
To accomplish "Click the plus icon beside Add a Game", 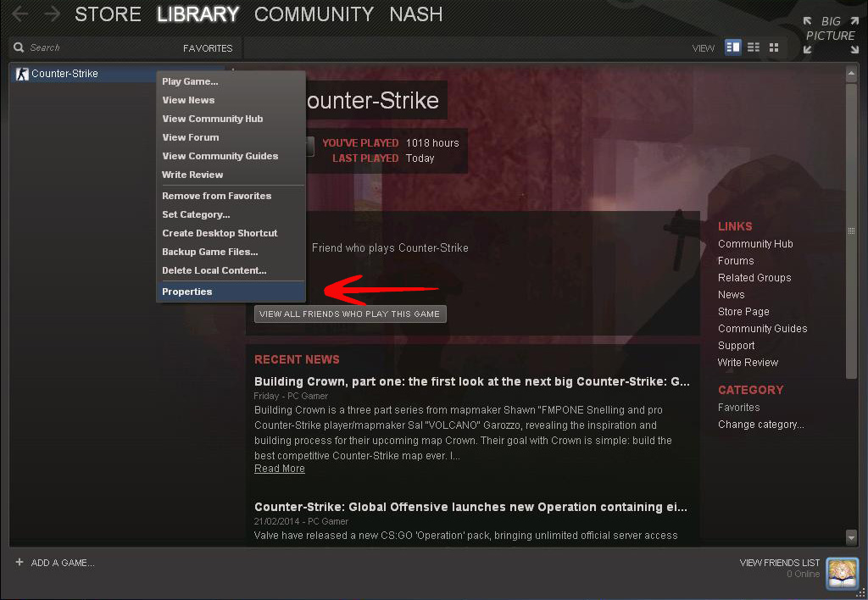I will [19, 563].
